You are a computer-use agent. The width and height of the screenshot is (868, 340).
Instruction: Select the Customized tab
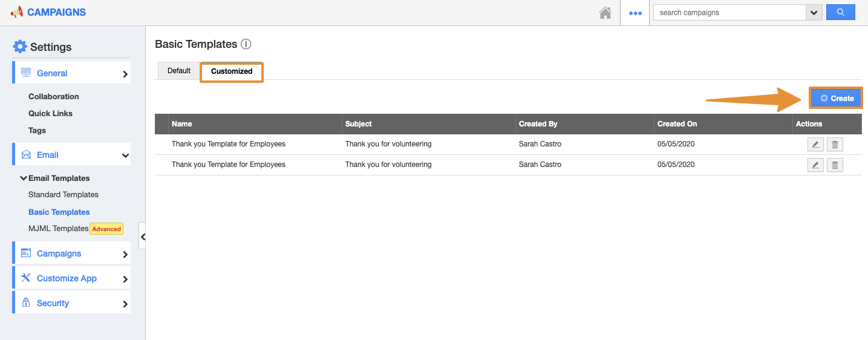pyautogui.click(x=232, y=71)
